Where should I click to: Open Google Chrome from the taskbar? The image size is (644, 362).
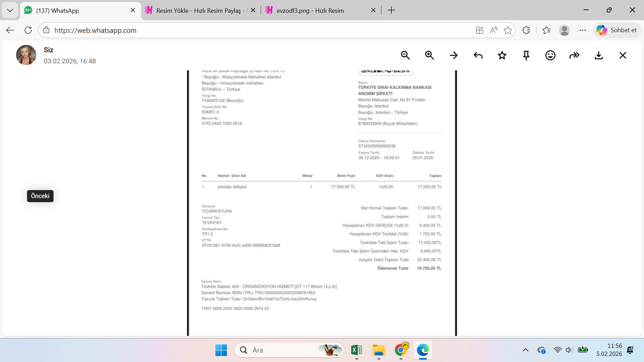click(x=401, y=350)
